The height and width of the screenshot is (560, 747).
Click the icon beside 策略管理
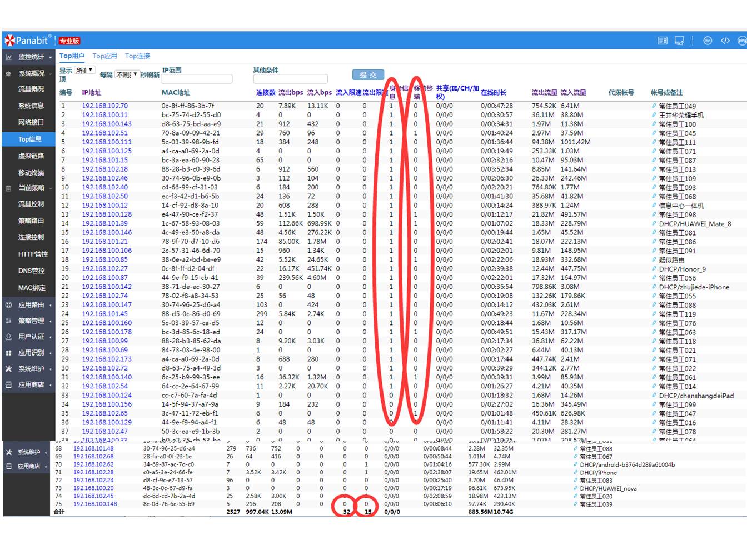[x=8, y=321]
